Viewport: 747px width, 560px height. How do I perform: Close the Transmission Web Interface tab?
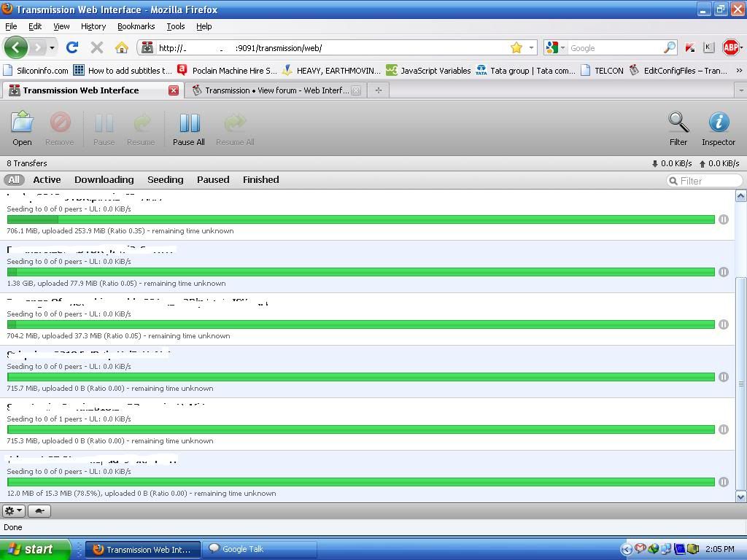click(174, 90)
